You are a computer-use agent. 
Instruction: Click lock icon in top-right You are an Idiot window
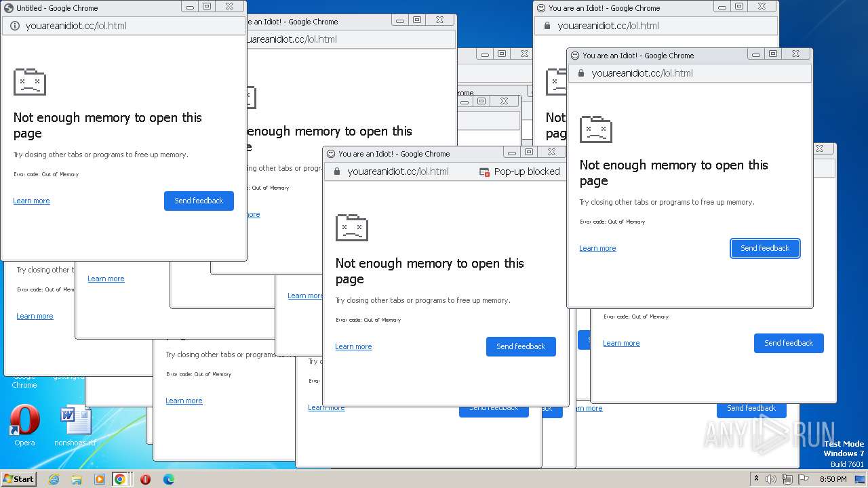tap(547, 26)
